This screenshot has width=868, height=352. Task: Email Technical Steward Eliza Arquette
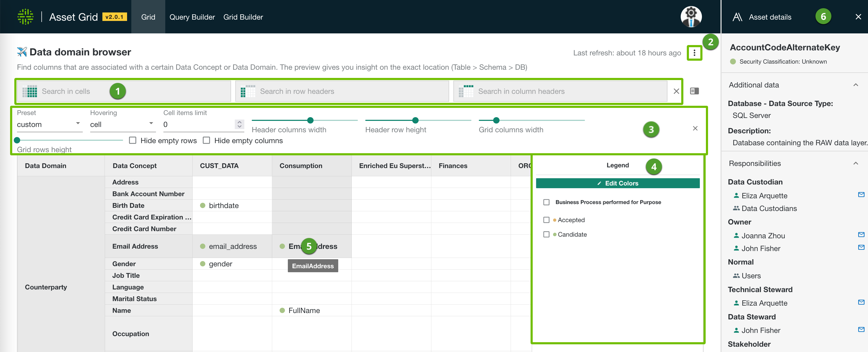click(x=861, y=302)
